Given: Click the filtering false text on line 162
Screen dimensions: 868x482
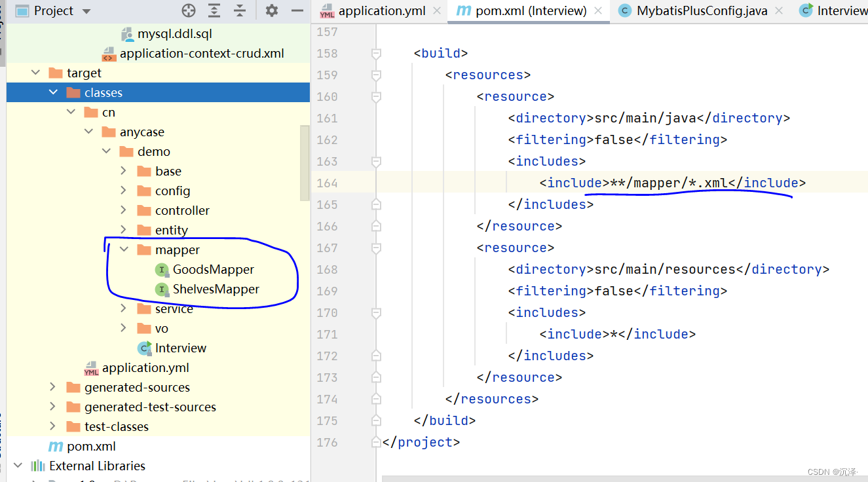Looking at the screenshot, I should tap(618, 140).
